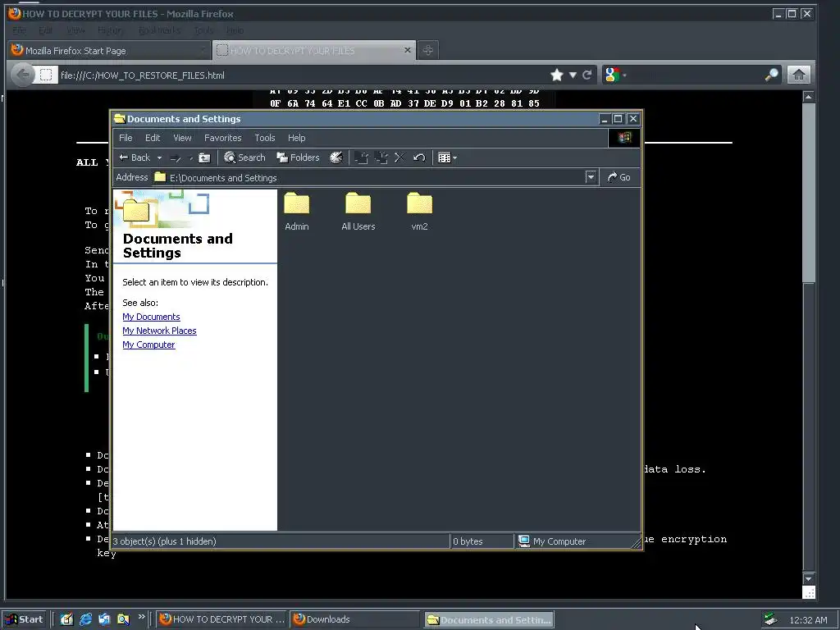Click the Undo icon in Explorer toolbar
Screen dimensions: 840x630
[x=419, y=157]
